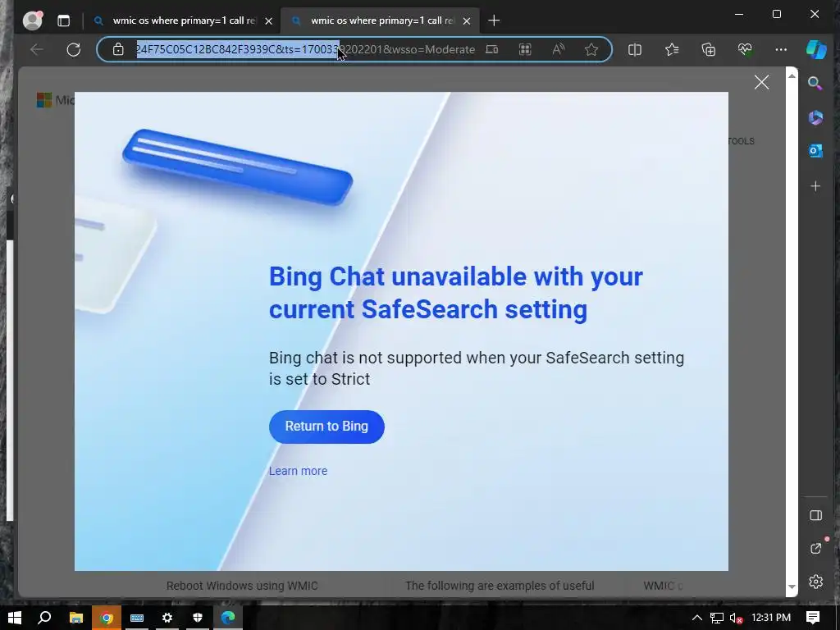Close the first wmic os tab

[x=269, y=21]
